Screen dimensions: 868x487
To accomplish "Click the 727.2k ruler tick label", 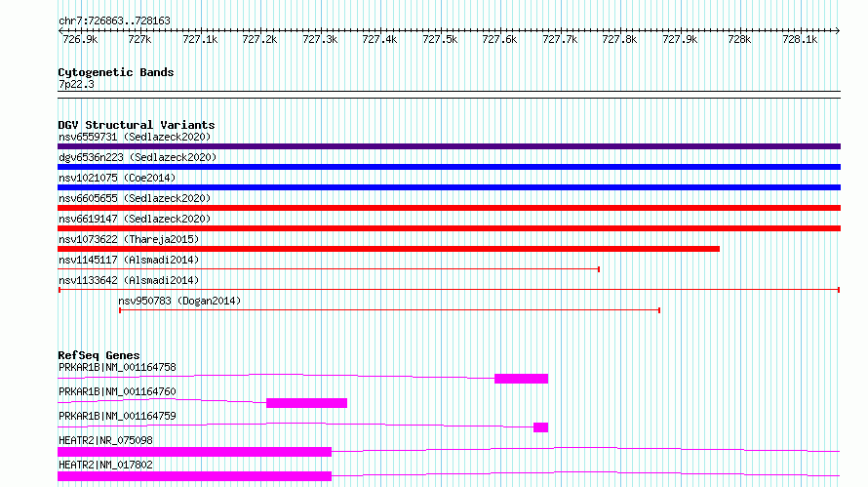I will click(259, 39).
